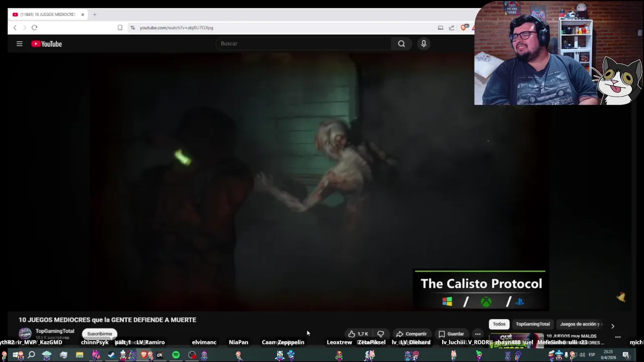
Task: Switch to Brave browser in the taskbar
Action: coord(144,355)
